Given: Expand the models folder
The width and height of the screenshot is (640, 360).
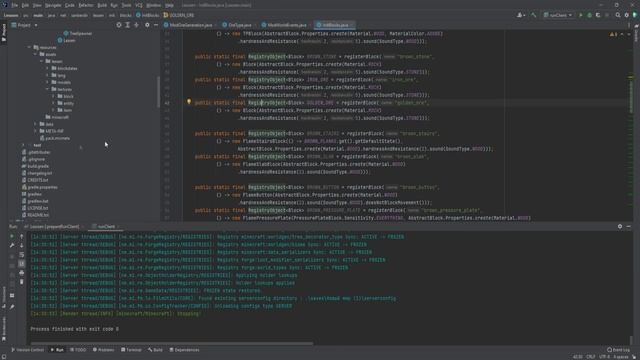Looking at the screenshot, I should [47, 82].
